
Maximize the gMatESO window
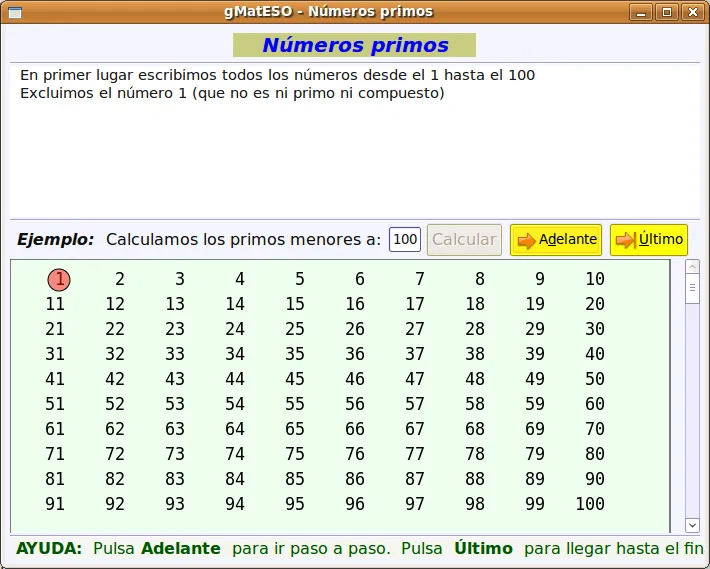tap(667, 12)
